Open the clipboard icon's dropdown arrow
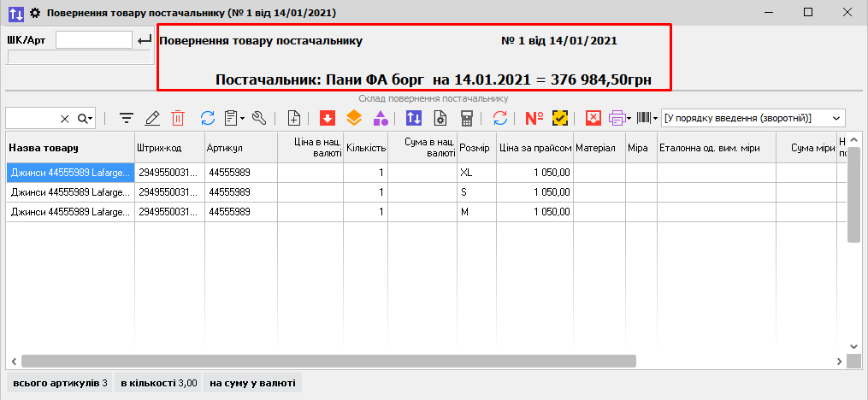 pyautogui.click(x=243, y=118)
